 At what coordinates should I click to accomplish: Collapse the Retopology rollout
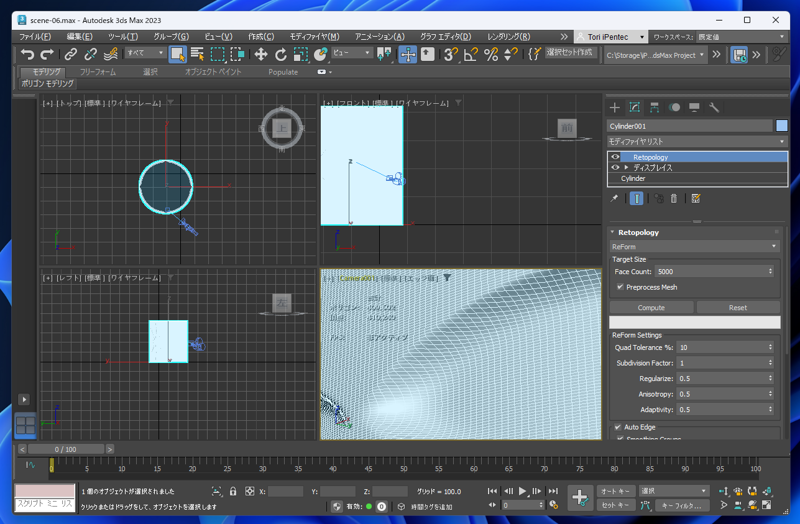click(x=613, y=232)
